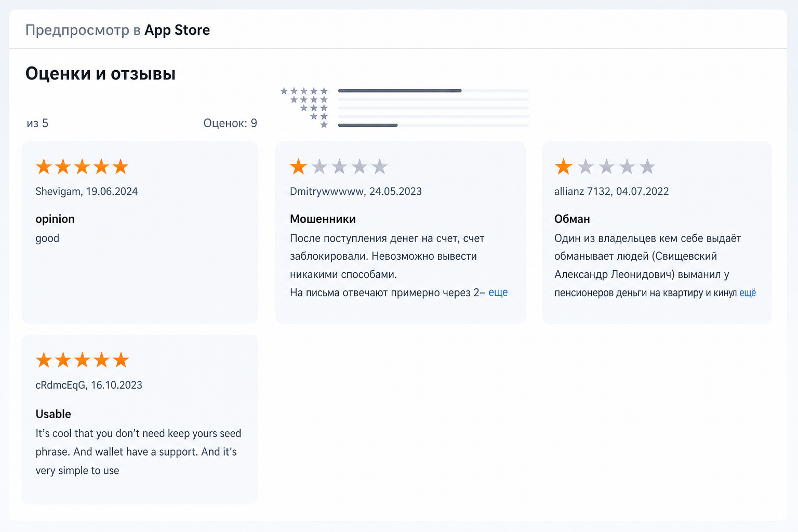Open the App Store link in header
The height and width of the screenshot is (532, 798).
(177, 30)
